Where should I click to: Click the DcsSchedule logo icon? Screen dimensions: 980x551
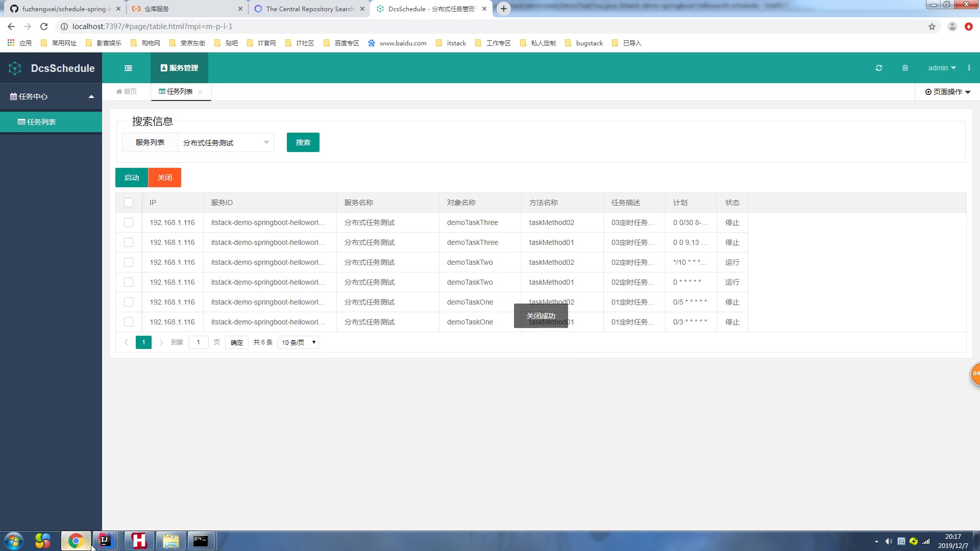(x=15, y=68)
